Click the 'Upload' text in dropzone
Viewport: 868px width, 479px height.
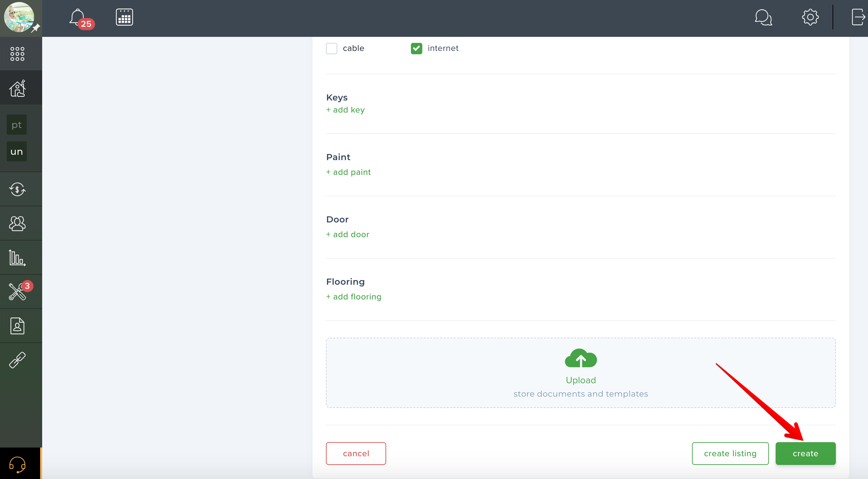581,381
